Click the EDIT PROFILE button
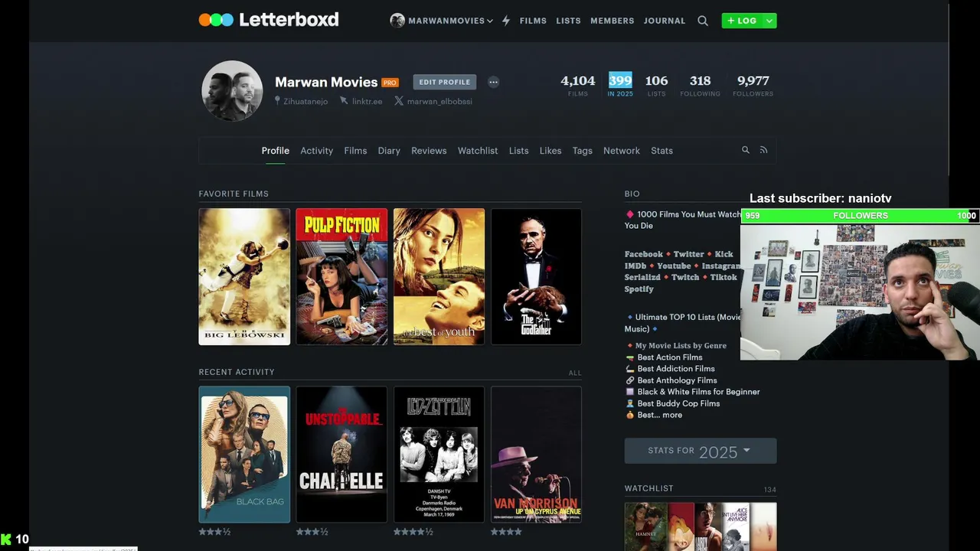The image size is (980, 551). [444, 82]
